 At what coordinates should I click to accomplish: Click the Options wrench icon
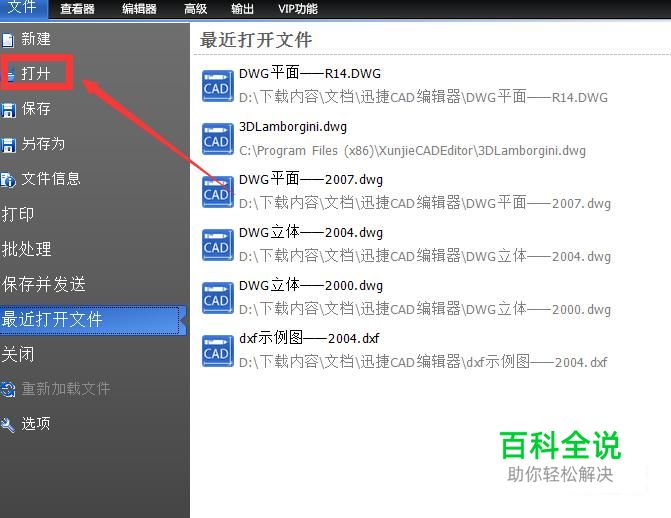(x=8, y=425)
